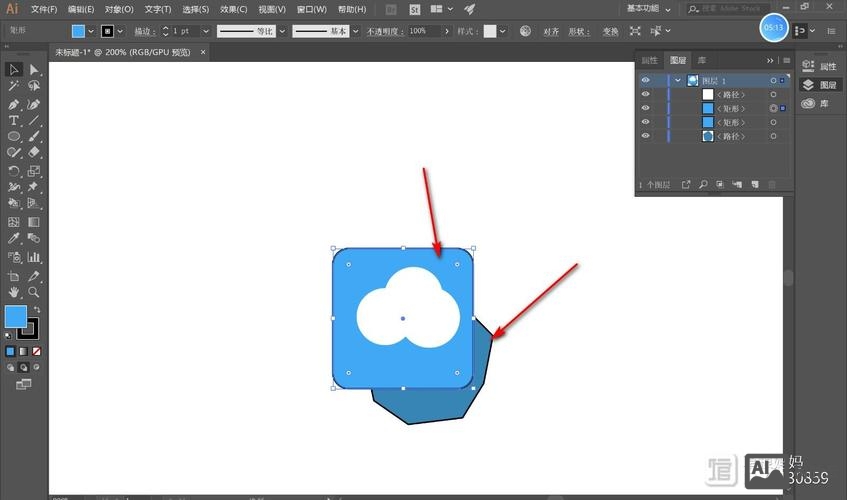Screen dimensions: 847x500
Task: Click the 对齐 align button in control bar
Action: point(551,31)
